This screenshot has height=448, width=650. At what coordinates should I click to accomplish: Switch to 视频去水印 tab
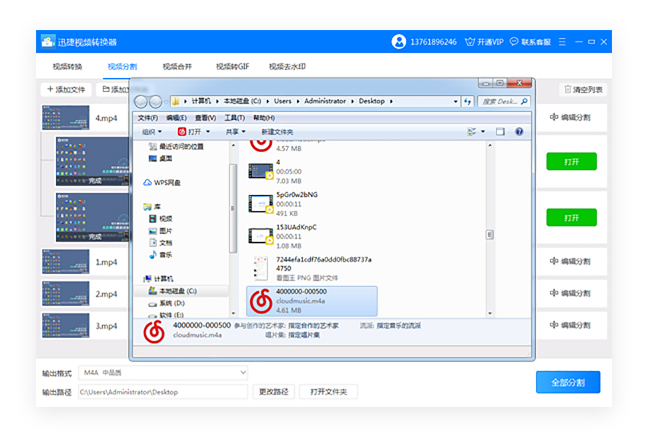pyautogui.click(x=287, y=66)
